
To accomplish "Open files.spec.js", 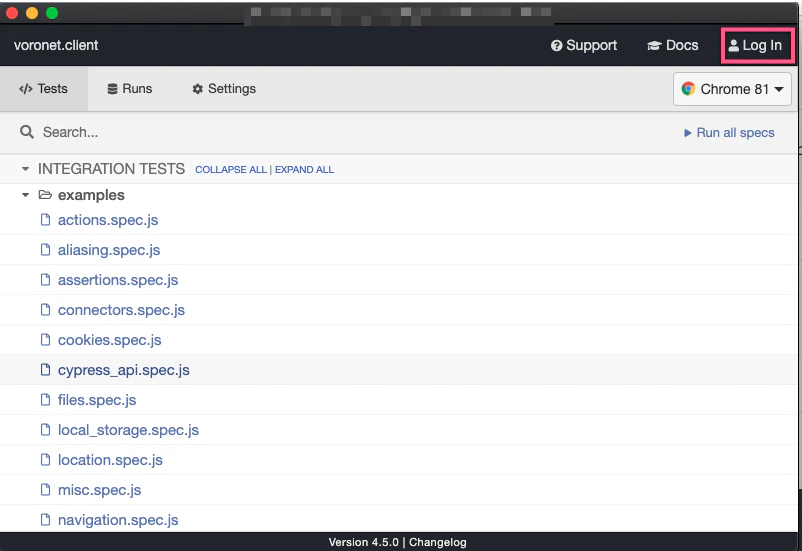I will [x=97, y=400].
